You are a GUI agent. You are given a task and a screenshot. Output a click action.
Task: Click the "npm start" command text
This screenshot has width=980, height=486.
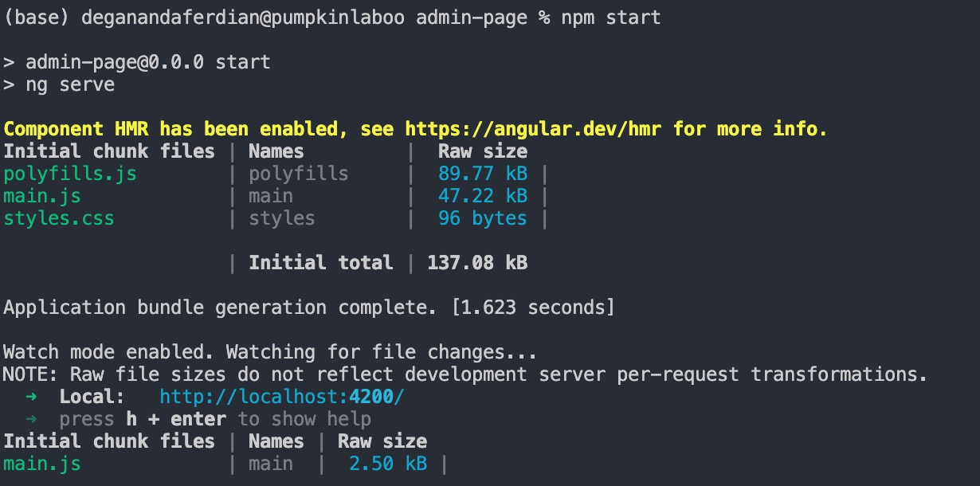click(x=611, y=18)
